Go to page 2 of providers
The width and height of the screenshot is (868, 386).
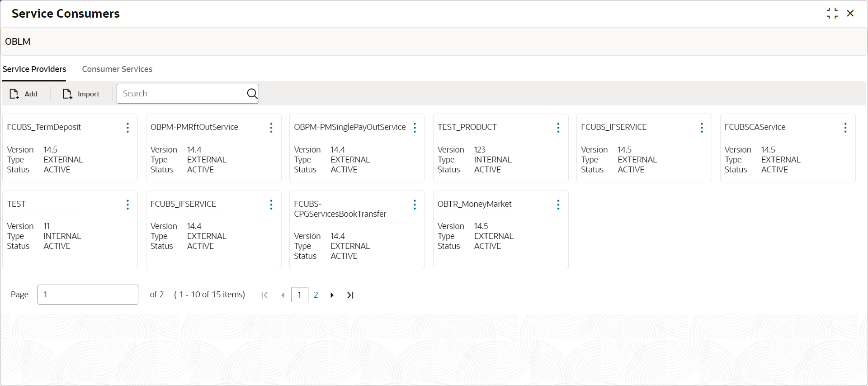(316, 295)
